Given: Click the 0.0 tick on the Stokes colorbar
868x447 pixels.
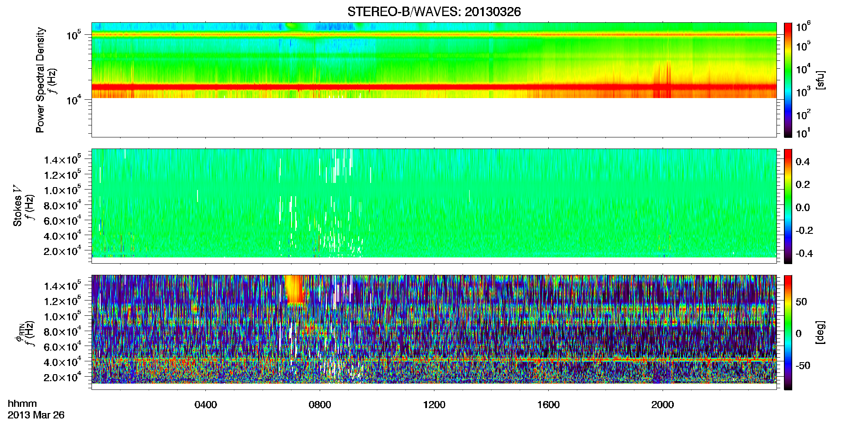Looking at the screenshot, I should [803, 207].
